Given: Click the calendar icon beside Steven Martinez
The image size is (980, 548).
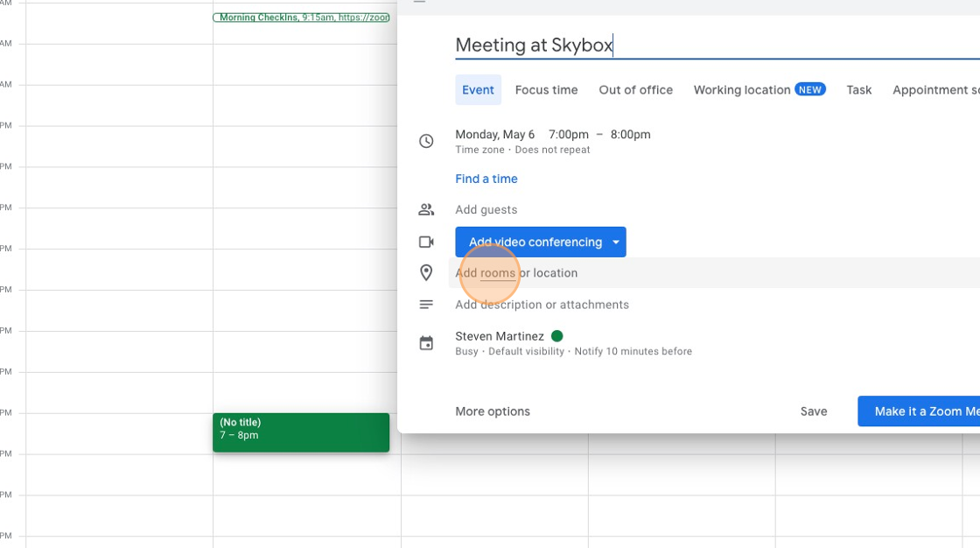Looking at the screenshot, I should click(x=426, y=343).
